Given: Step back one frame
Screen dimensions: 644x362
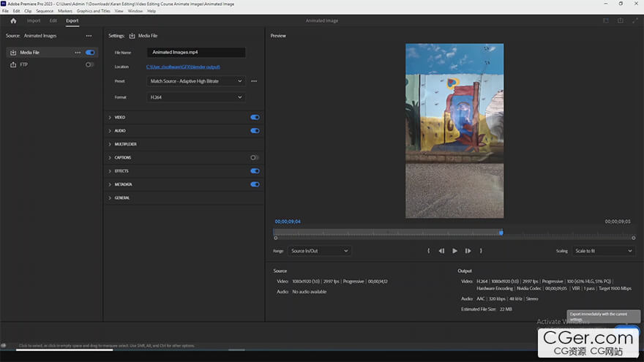Looking at the screenshot, I should 441,251.
